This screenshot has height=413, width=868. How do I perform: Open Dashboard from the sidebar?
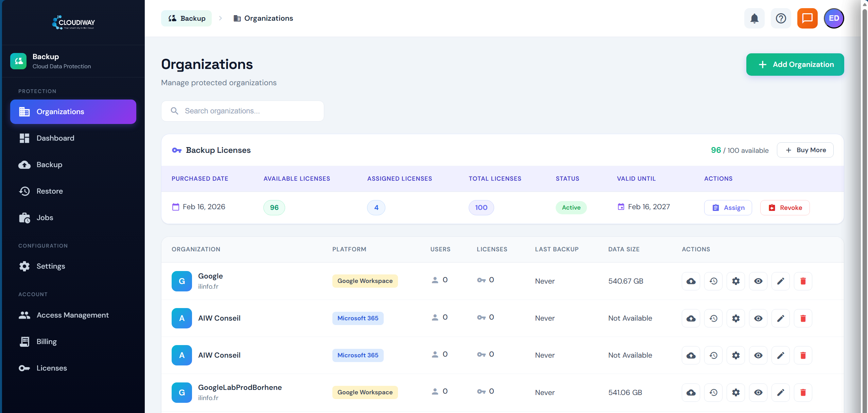point(73,138)
